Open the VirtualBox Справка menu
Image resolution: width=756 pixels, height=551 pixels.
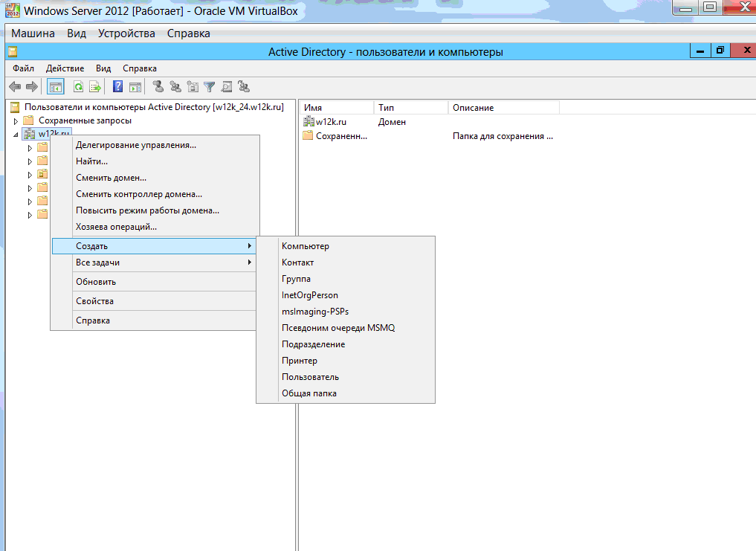(x=189, y=33)
